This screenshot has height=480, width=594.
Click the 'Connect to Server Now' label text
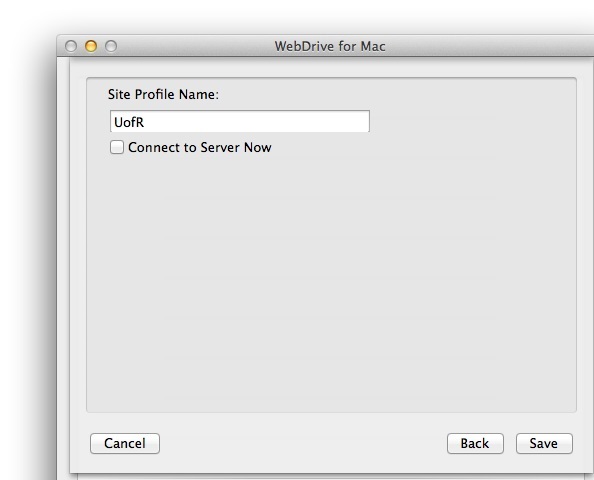coord(200,147)
